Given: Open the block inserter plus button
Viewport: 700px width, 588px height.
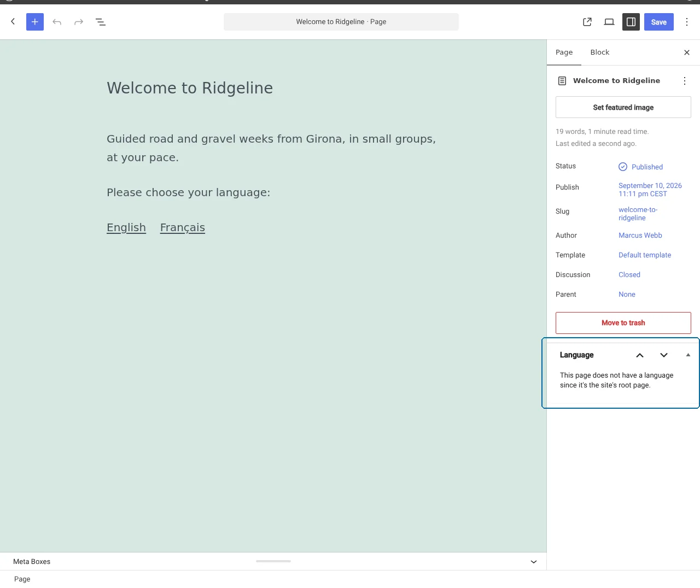Looking at the screenshot, I should pyautogui.click(x=35, y=22).
